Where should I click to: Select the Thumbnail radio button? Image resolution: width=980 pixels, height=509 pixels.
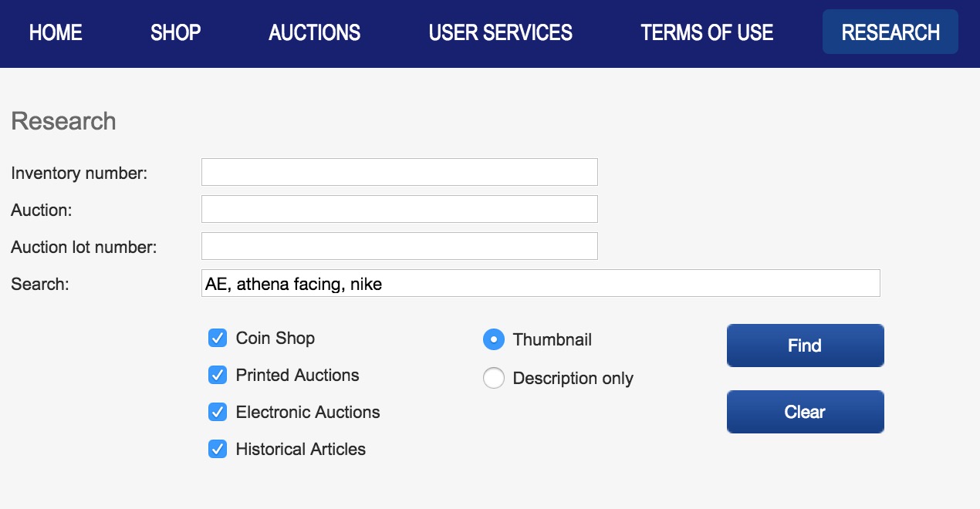pyautogui.click(x=494, y=339)
